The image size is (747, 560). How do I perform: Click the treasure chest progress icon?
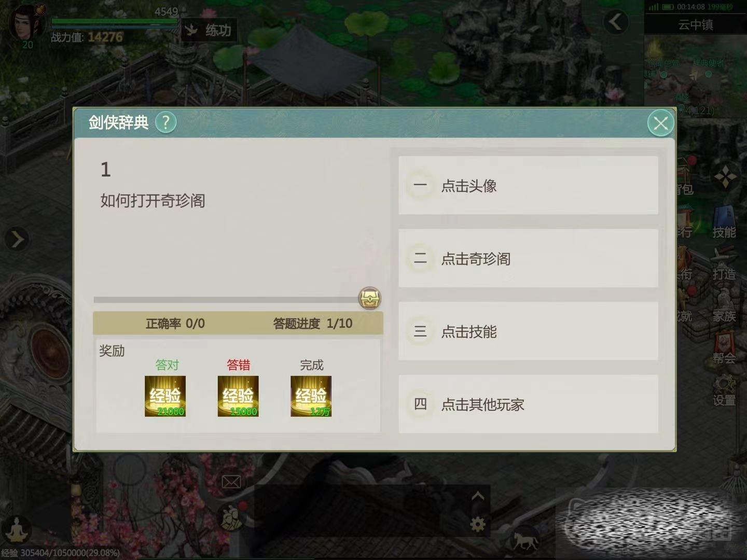(370, 299)
